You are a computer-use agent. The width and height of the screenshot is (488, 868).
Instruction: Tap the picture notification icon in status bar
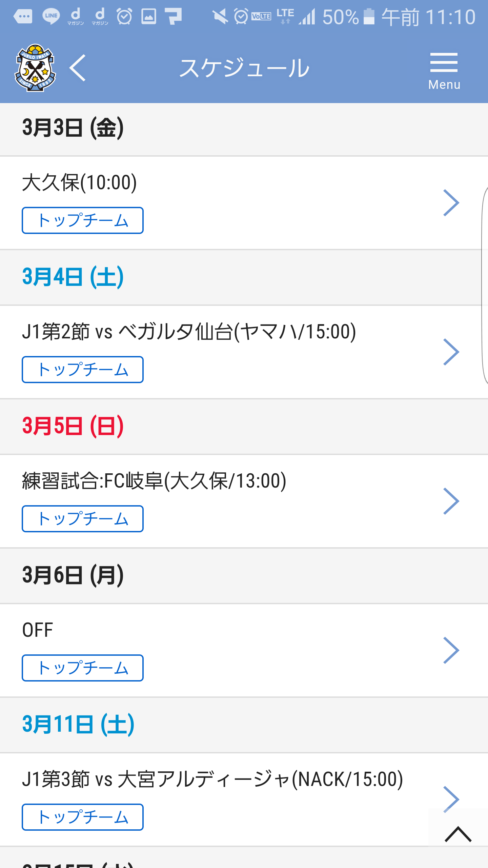149,16
